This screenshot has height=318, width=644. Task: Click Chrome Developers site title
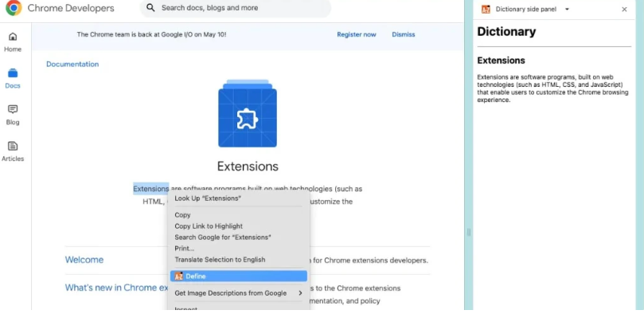[x=71, y=8]
